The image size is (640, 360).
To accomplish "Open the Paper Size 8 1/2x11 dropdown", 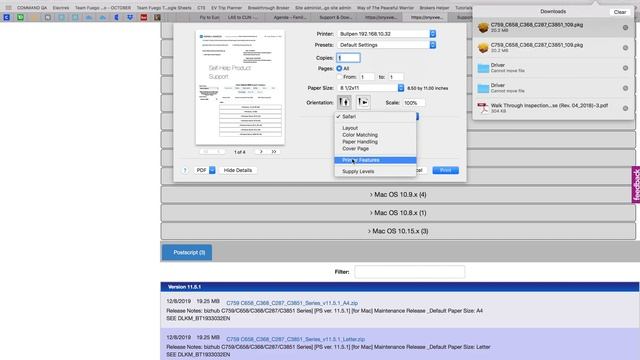I will (370, 88).
